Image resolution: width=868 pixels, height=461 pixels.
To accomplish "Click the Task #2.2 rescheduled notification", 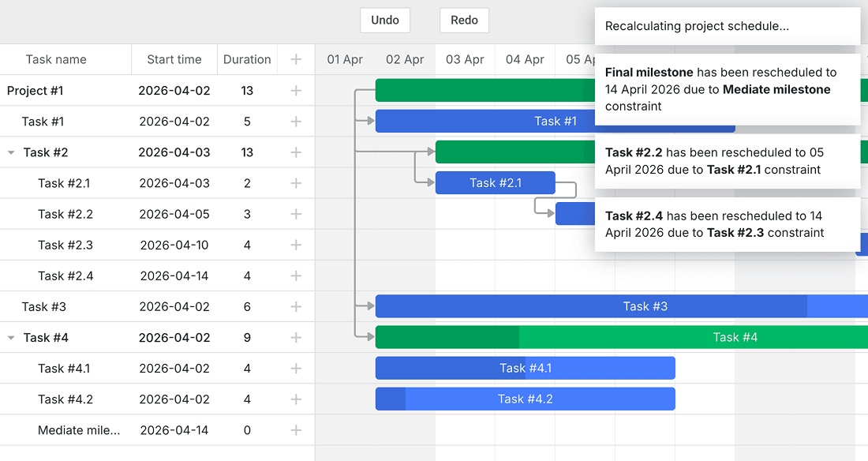I will coord(728,161).
